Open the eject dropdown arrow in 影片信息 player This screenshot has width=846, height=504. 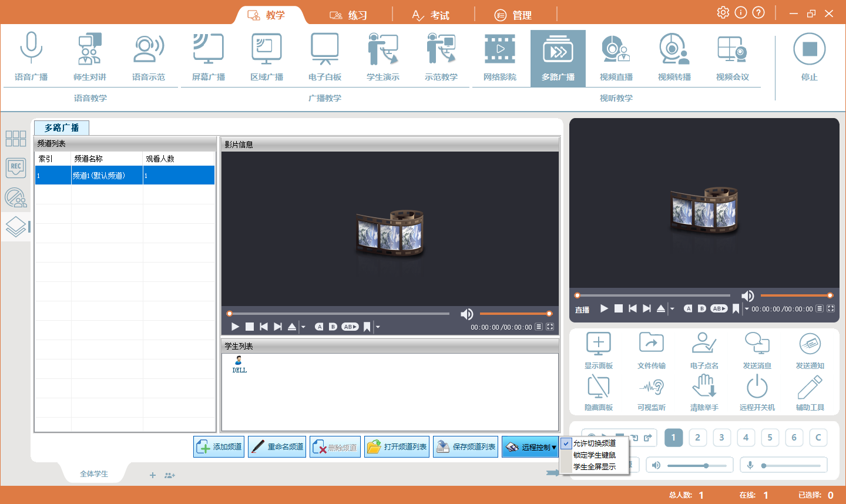pos(303,327)
